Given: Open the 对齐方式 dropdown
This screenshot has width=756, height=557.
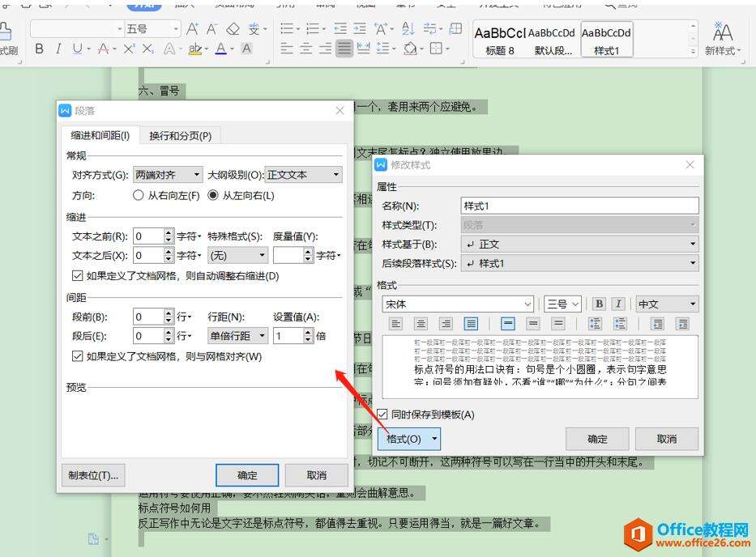Looking at the screenshot, I should click(168, 175).
